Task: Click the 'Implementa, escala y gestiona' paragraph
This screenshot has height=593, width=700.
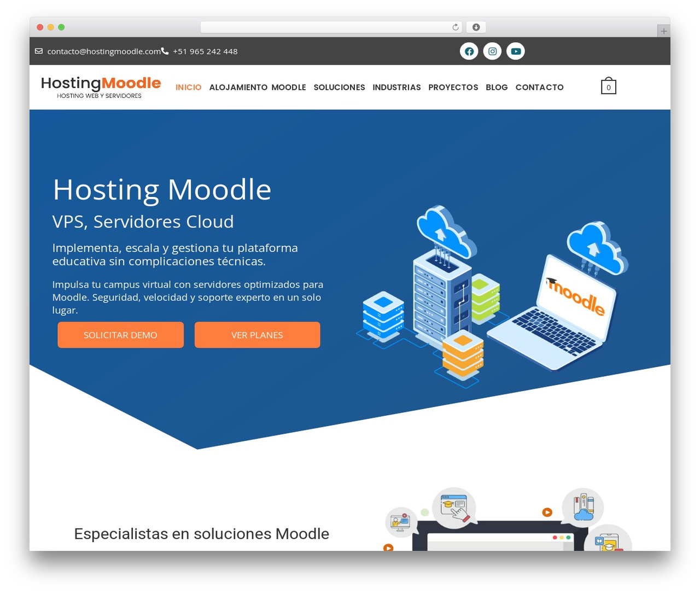Action: pyautogui.click(x=175, y=254)
